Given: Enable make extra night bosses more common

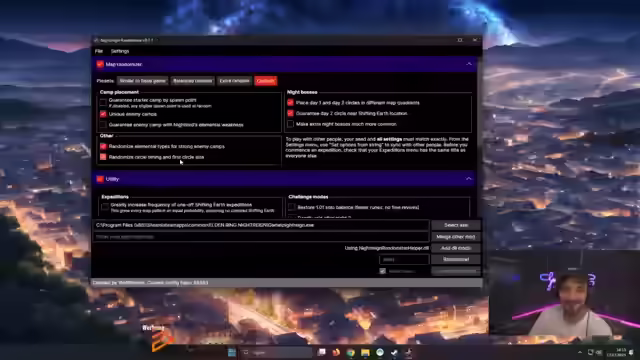Looking at the screenshot, I should (x=290, y=124).
